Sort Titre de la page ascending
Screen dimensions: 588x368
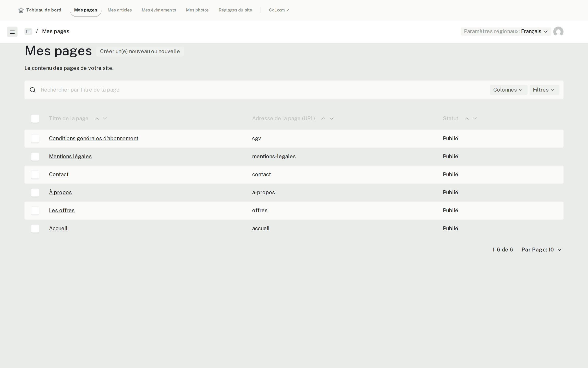click(x=97, y=118)
